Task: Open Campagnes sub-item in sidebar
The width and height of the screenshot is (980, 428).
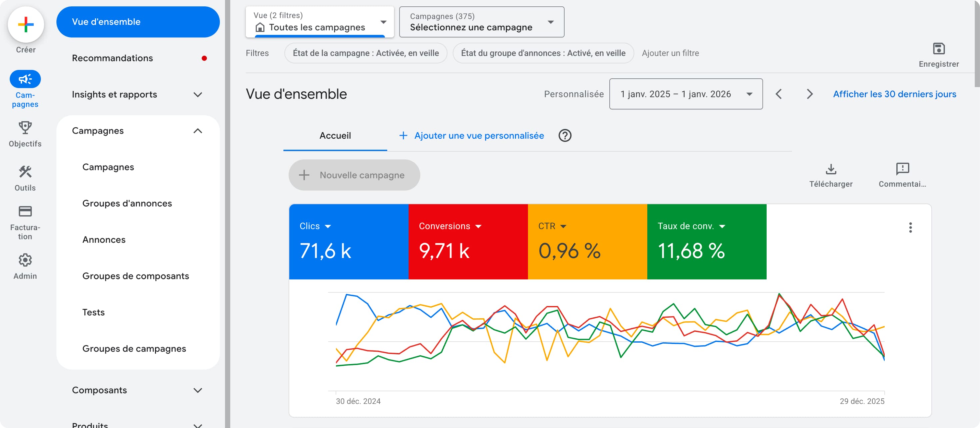Action: point(108,167)
